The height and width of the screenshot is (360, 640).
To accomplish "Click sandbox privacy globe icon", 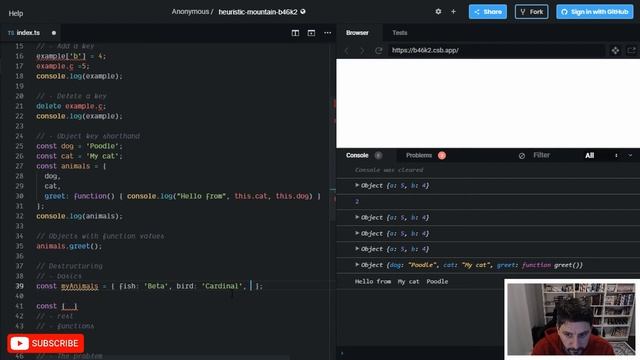I will pyautogui.click(x=303, y=11).
